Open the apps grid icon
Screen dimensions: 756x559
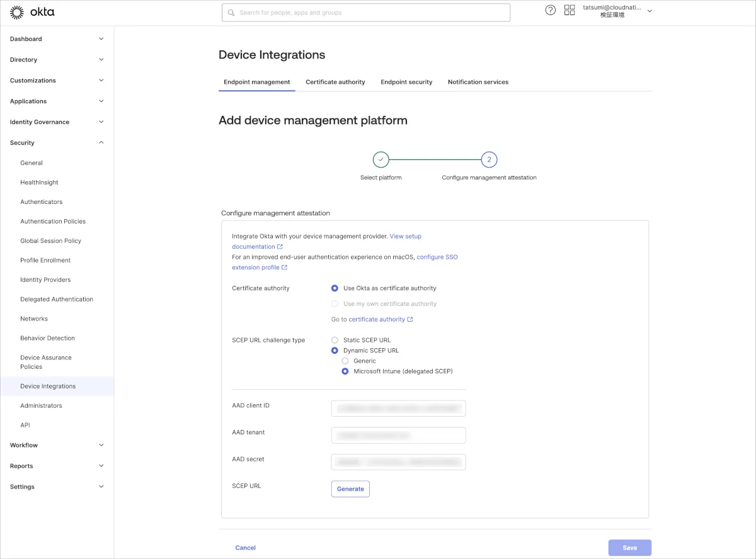pyautogui.click(x=570, y=10)
